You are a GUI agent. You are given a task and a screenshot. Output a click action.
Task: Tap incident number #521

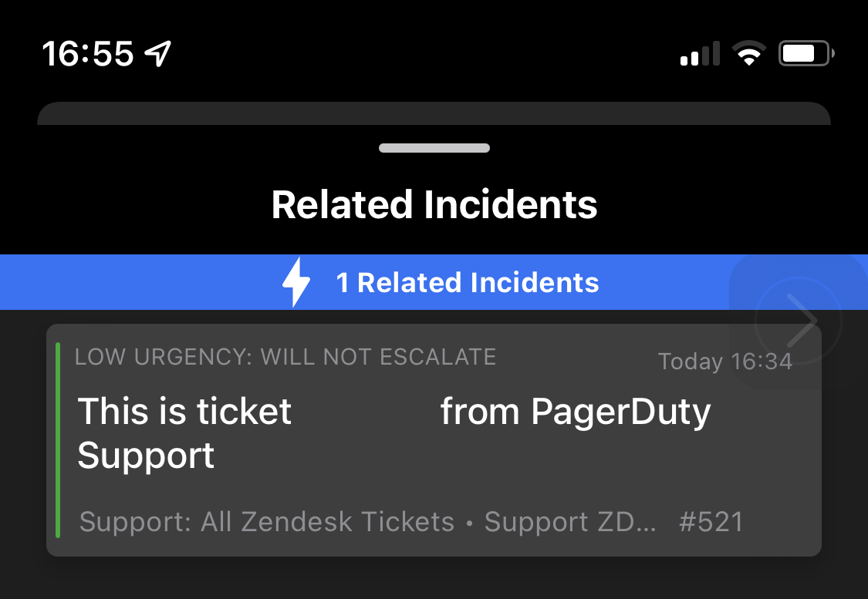point(711,522)
